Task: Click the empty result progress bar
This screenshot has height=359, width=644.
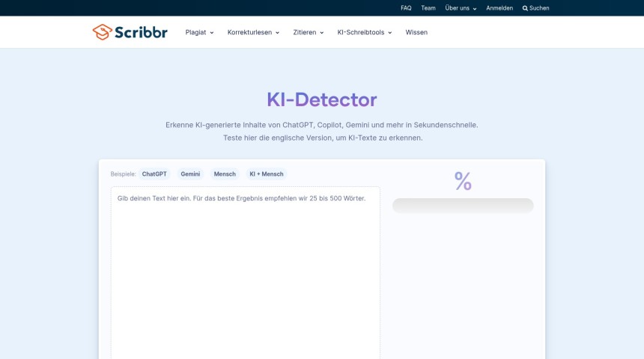Action: (x=463, y=206)
